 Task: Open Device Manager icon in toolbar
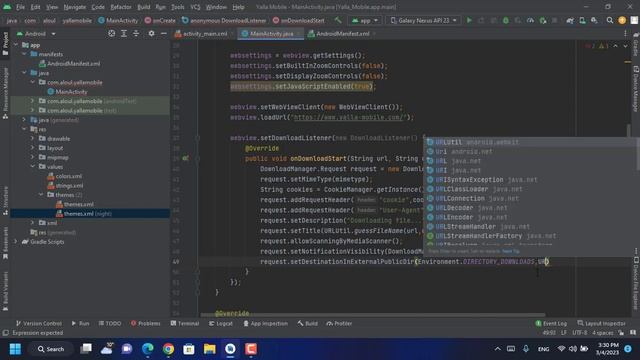582,20
